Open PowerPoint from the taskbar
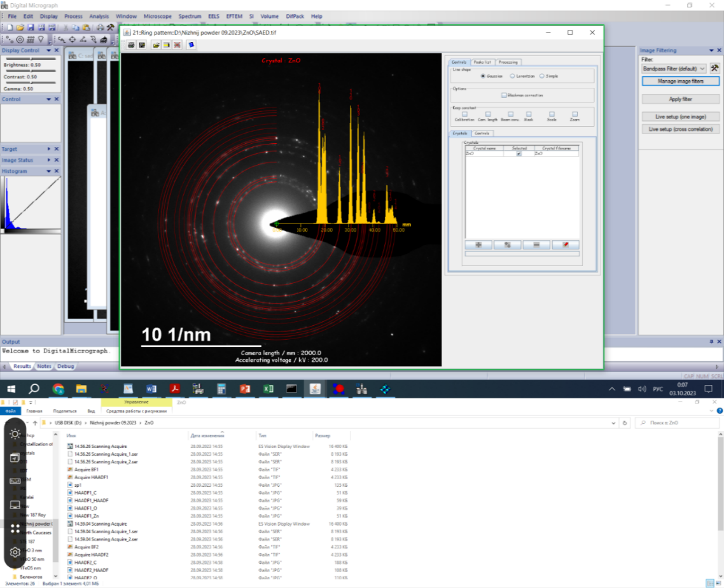724x588 pixels. [245, 389]
